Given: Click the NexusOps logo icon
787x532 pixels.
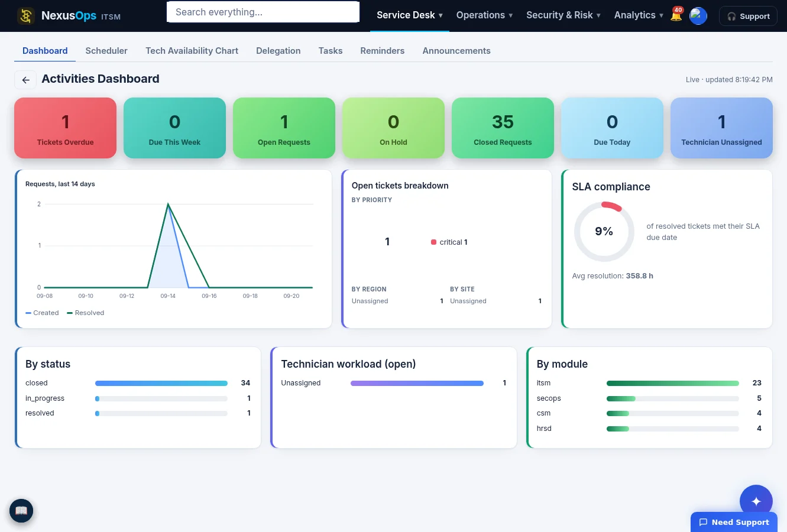Looking at the screenshot, I should click(x=25, y=16).
